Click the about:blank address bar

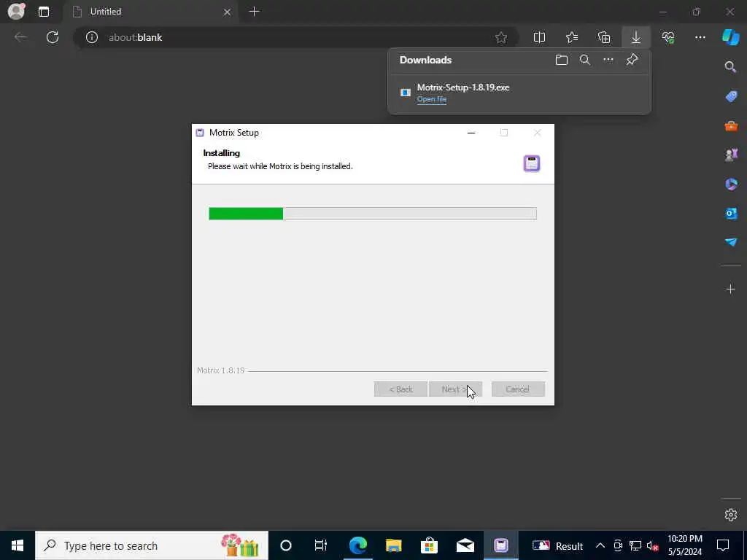(x=295, y=37)
